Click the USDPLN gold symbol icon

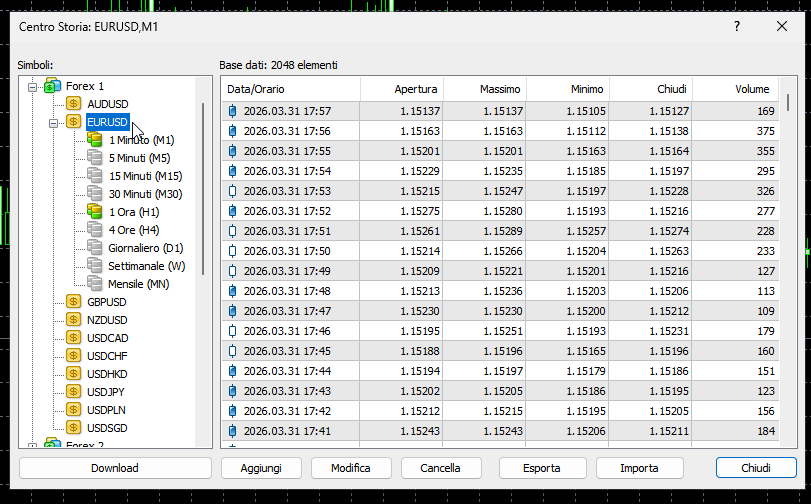pyautogui.click(x=73, y=410)
